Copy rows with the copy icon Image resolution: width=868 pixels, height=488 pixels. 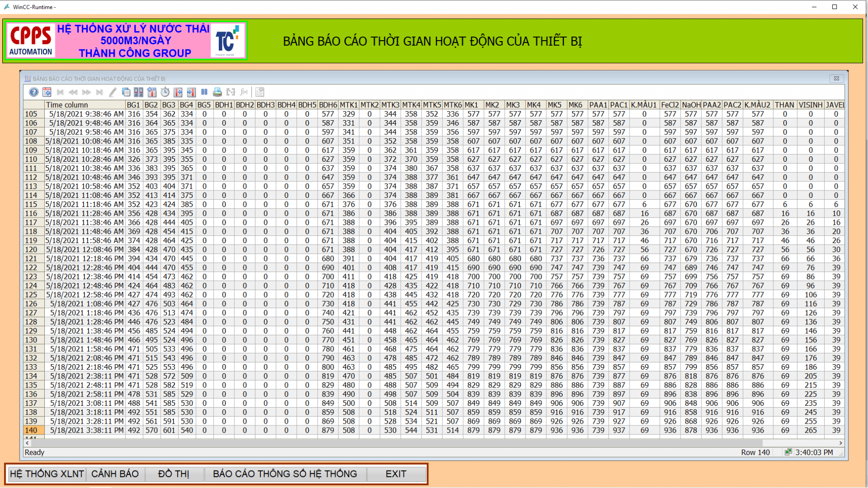pyautogui.click(x=126, y=92)
